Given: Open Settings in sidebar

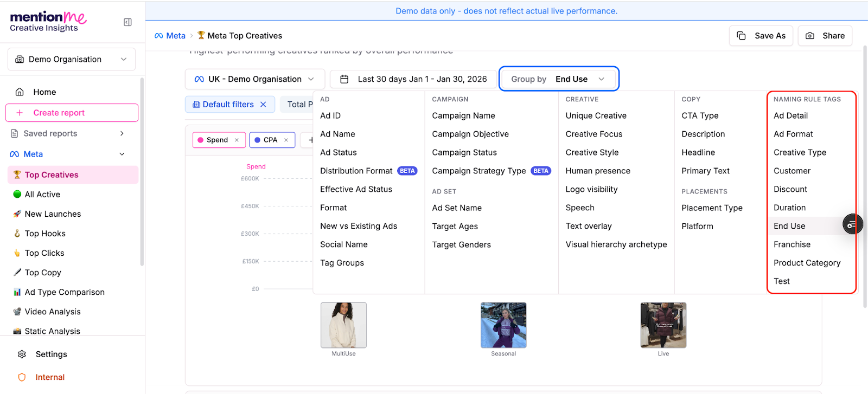Looking at the screenshot, I should (51, 354).
